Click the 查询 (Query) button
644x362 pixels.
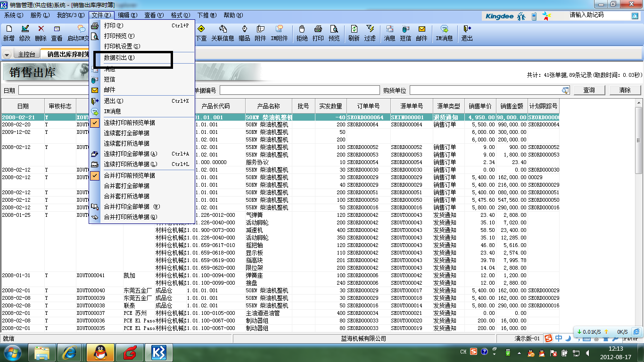[589, 90]
